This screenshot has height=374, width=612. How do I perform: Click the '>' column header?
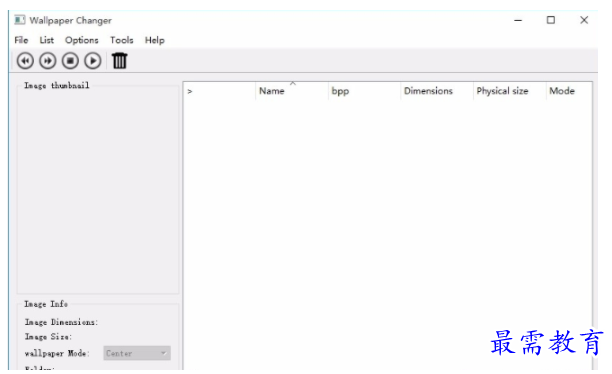tap(219, 91)
